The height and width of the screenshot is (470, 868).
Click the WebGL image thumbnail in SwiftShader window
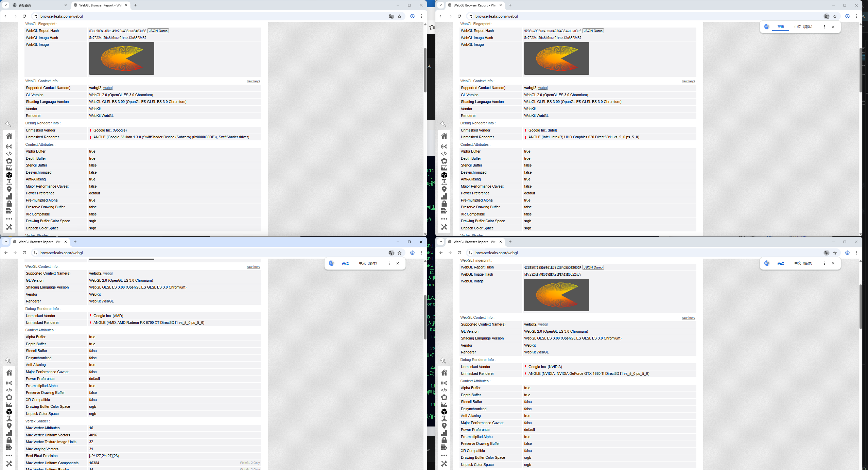[122, 58]
